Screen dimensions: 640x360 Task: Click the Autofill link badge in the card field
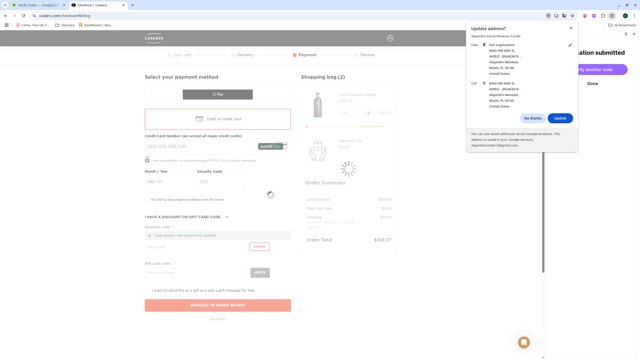[270, 146]
